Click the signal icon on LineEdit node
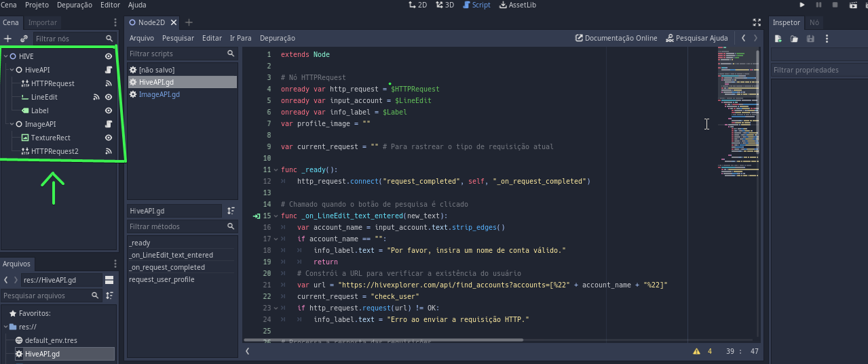868x364 pixels. [96, 97]
